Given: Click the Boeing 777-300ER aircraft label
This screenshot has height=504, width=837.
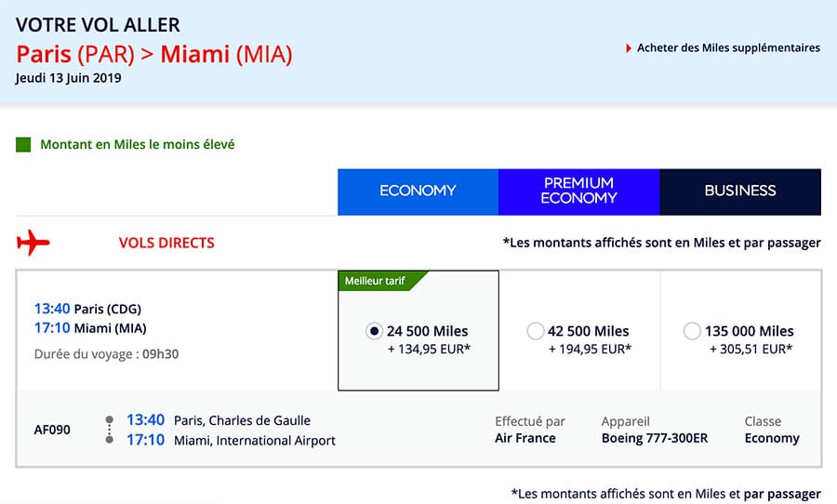Looking at the screenshot, I should [x=655, y=438].
